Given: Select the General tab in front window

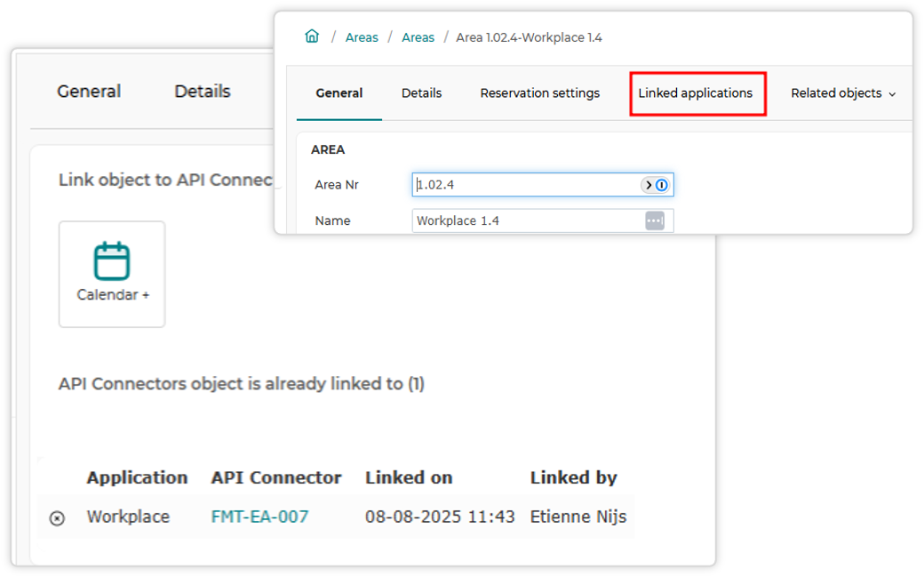Looking at the screenshot, I should tap(339, 93).
